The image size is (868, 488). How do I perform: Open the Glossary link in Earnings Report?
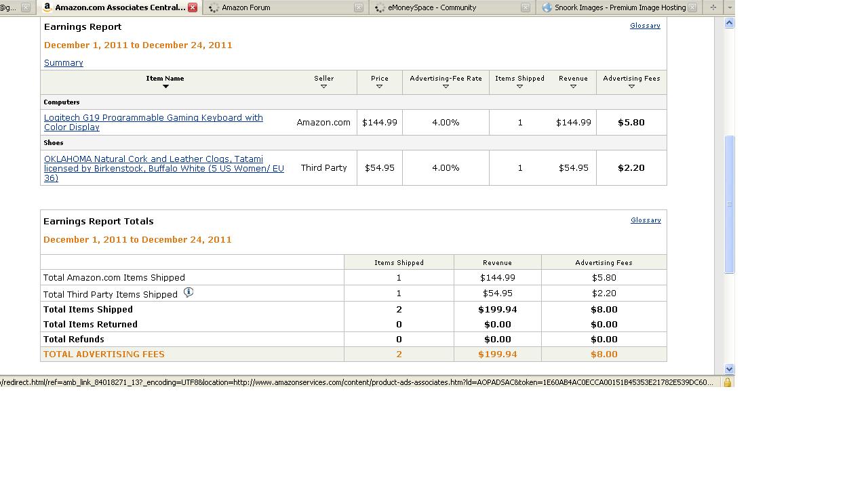click(645, 26)
